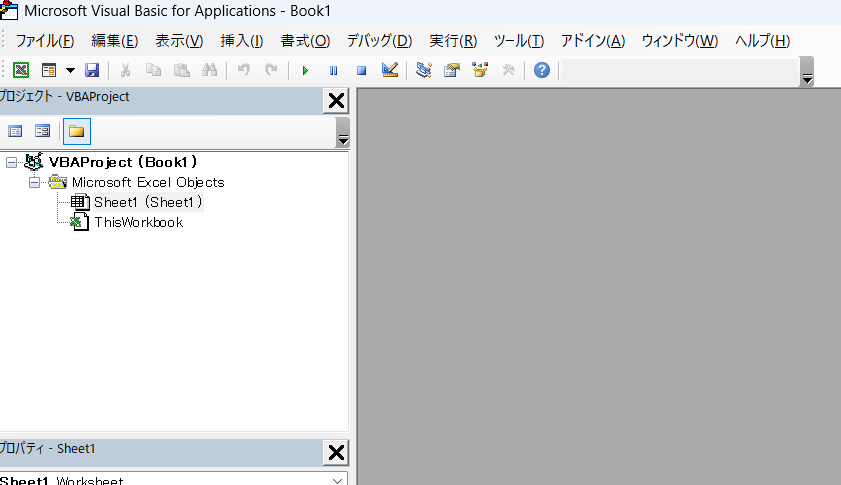Click the Copy icon in toolbar
The height and width of the screenshot is (485, 841).
(153, 70)
